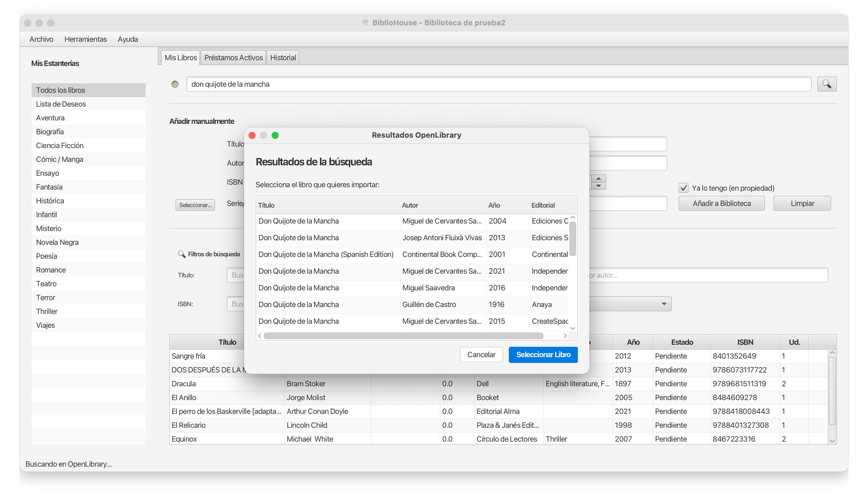Cancel the OpenLibrary results dialog

click(x=481, y=355)
